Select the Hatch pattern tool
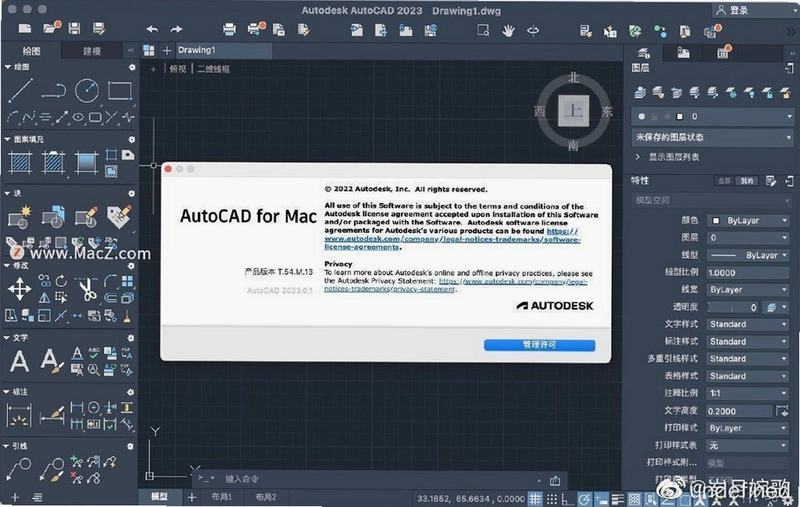 (21, 163)
